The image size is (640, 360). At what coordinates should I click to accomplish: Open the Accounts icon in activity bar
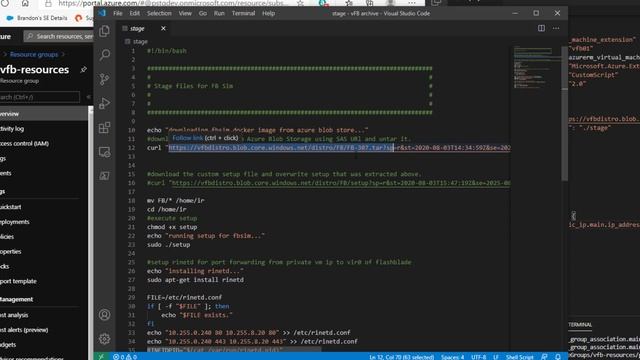tap(104, 315)
